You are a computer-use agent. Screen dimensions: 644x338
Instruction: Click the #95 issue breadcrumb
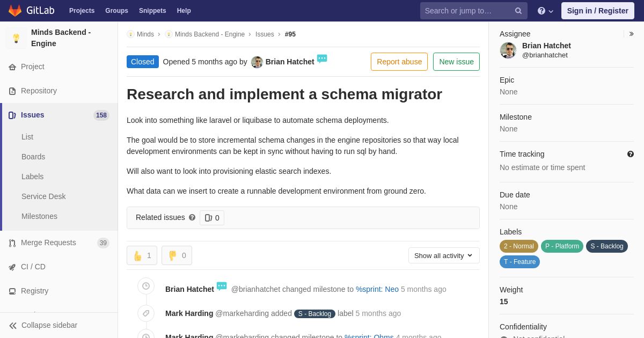point(290,34)
